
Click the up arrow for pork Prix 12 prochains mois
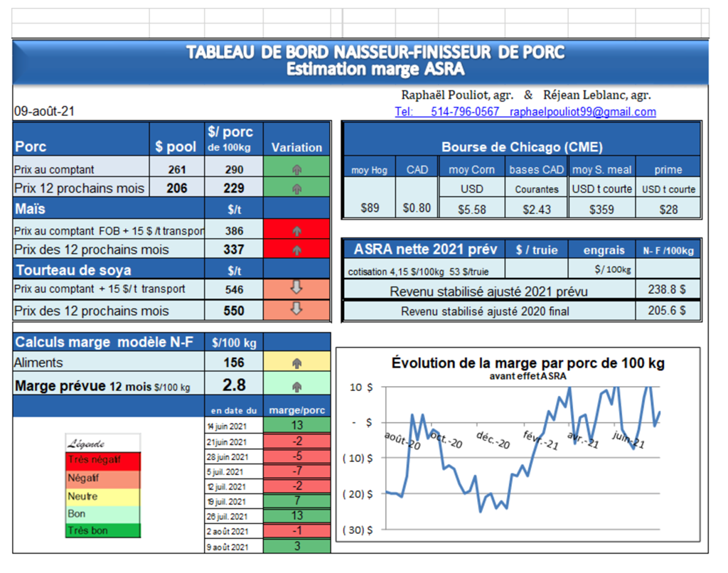[296, 189]
